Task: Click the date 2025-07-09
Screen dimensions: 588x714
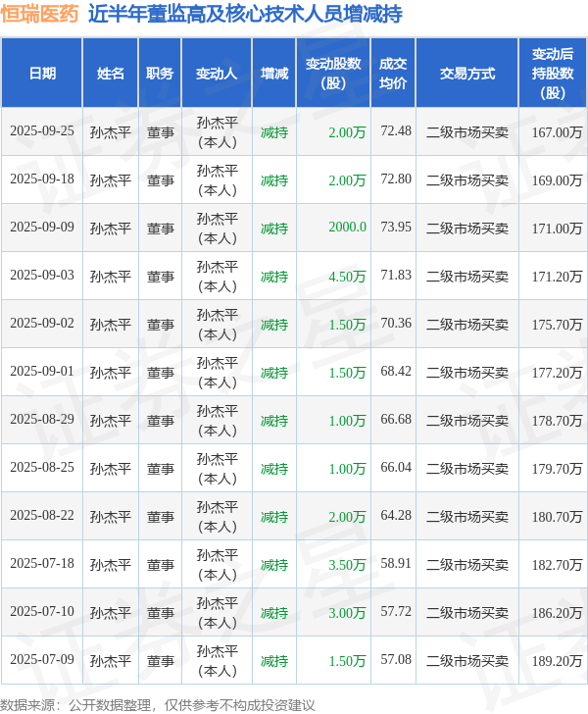Action: point(42,659)
